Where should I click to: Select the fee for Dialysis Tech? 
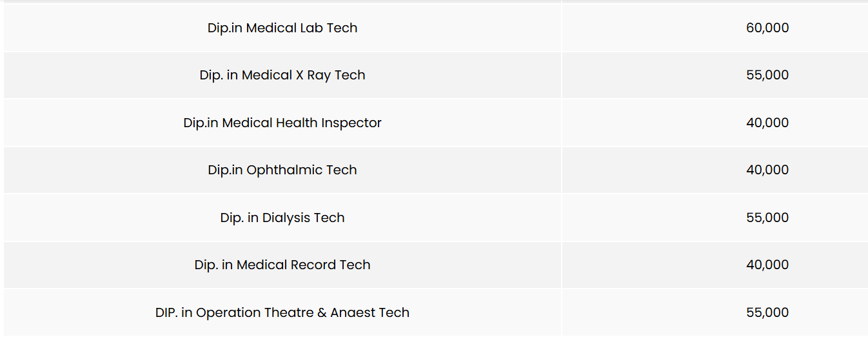(767, 218)
